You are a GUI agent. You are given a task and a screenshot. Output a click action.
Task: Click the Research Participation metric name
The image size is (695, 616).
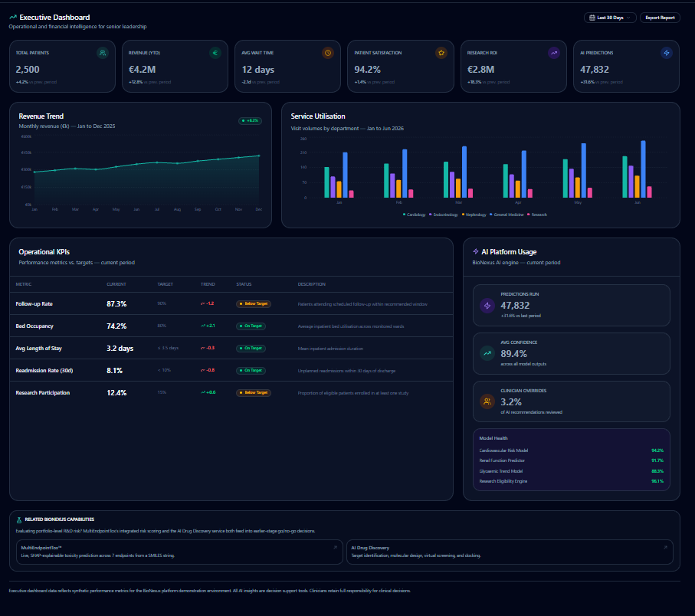click(43, 392)
